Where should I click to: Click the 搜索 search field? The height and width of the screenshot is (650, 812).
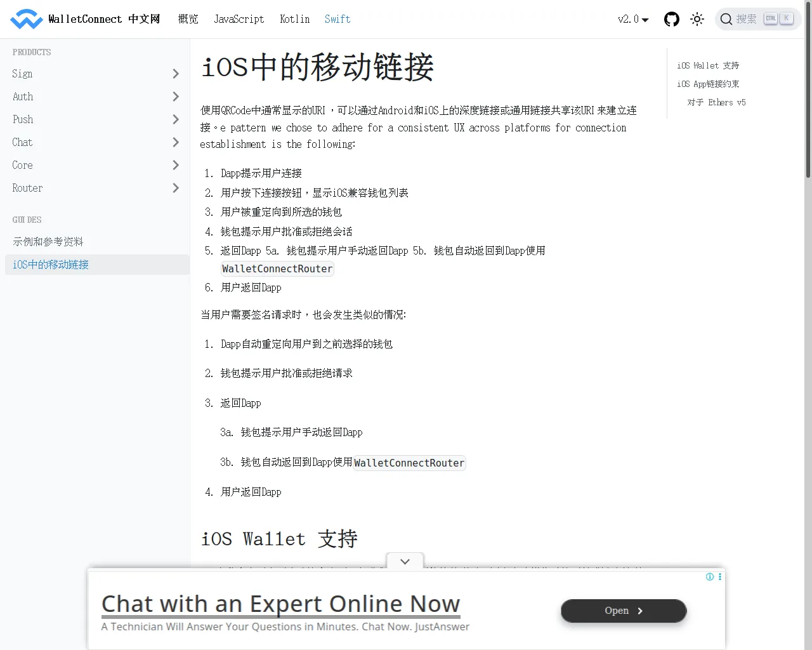coord(758,19)
